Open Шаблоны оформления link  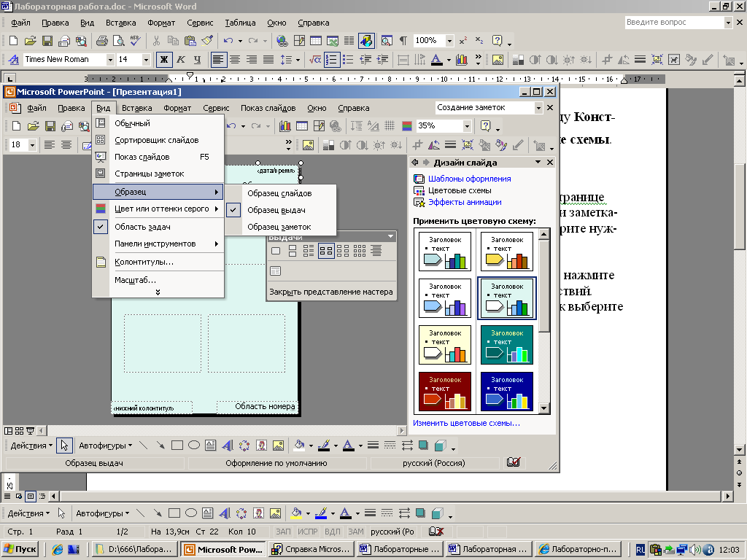coord(469,179)
